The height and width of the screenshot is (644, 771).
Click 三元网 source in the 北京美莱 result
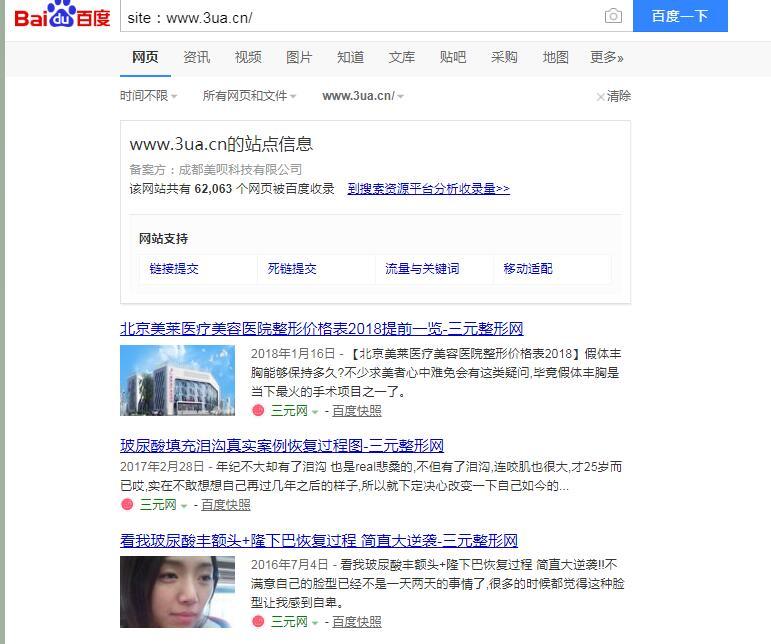pyautogui.click(x=289, y=410)
